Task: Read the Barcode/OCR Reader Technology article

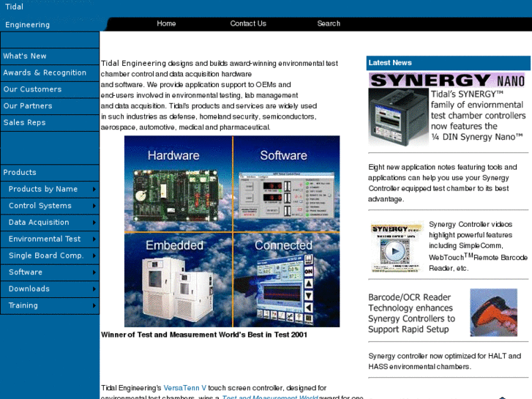Action: click(411, 313)
